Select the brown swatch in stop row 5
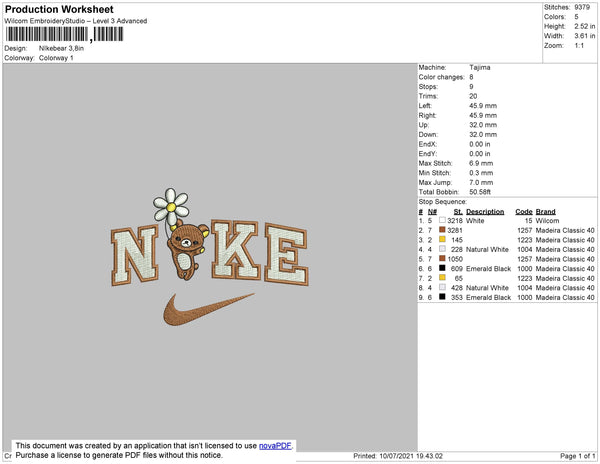Image resolution: width=600 pixels, height=464 pixels. [x=442, y=258]
